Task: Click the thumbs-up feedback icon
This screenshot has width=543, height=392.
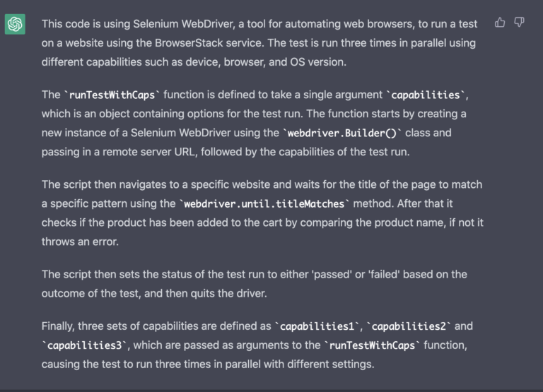Action: pos(500,23)
